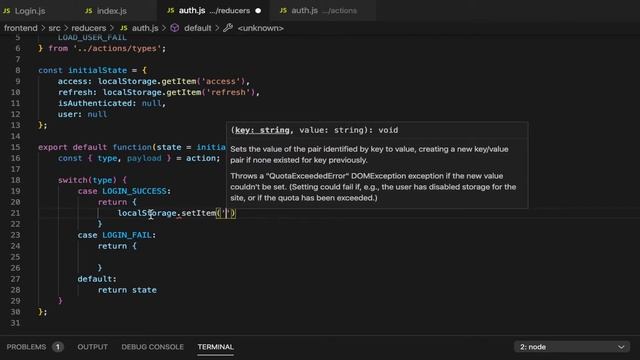Viewport: 640px width, 360px height.
Task: Click the JS icon on Login.js tab
Action: click(x=7, y=11)
